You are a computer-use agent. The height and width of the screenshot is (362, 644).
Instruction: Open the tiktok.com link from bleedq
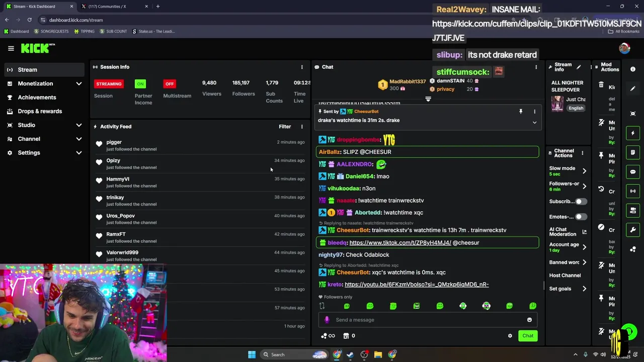[400, 243]
